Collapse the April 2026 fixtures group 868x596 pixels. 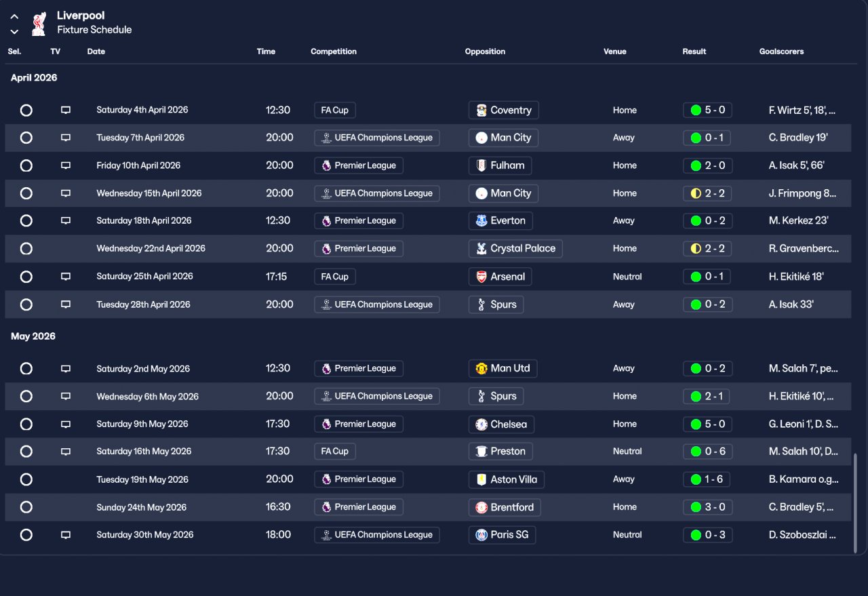pyautogui.click(x=34, y=78)
